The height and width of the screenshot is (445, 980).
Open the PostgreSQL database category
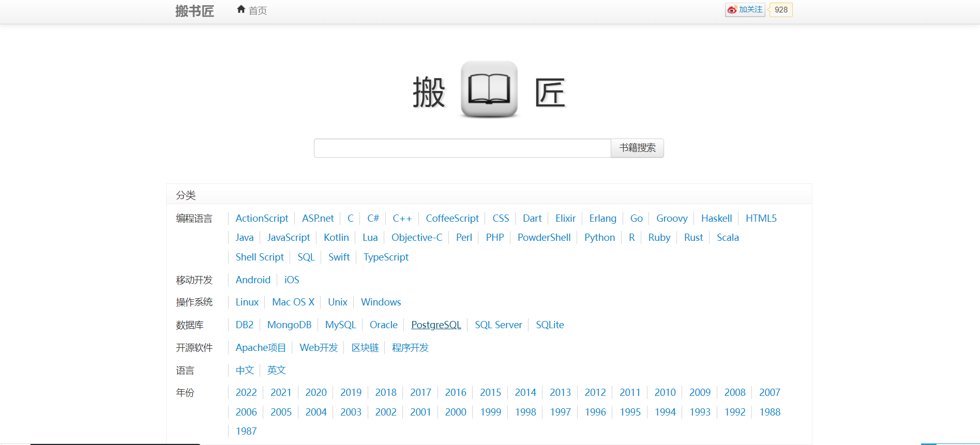pos(436,325)
